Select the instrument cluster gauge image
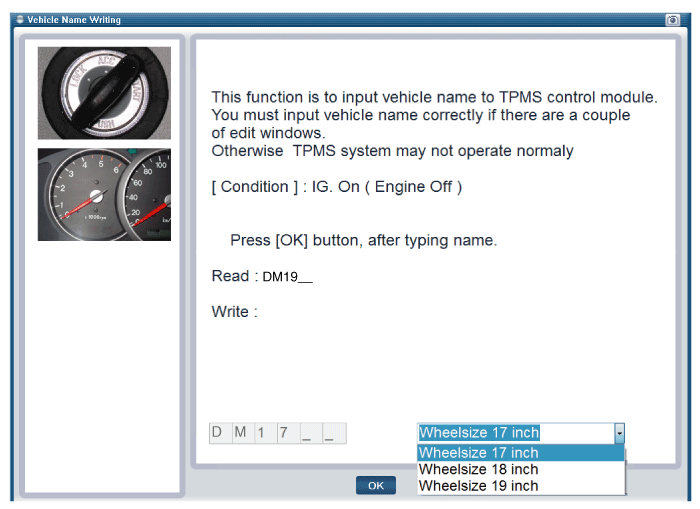 [x=104, y=195]
